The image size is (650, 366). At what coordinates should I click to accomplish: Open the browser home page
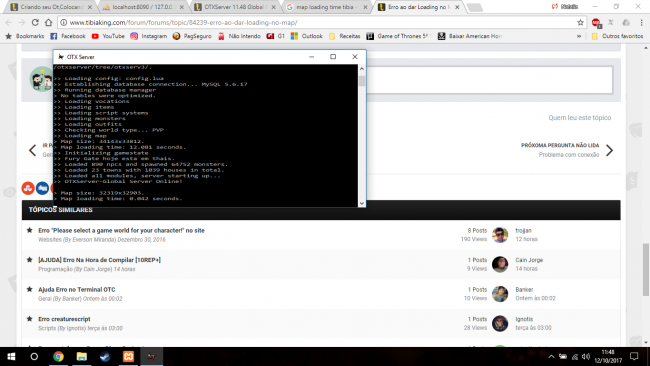click(49, 22)
